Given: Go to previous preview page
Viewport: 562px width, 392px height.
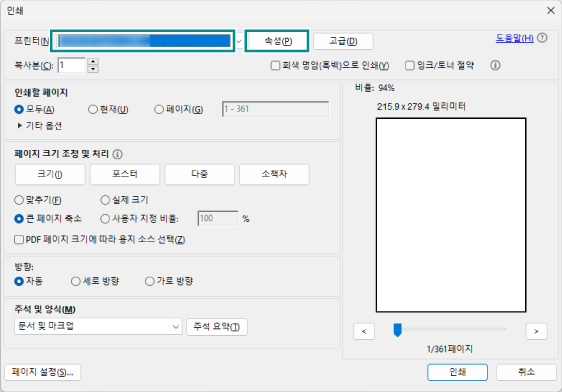Looking at the screenshot, I should tap(364, 331).
